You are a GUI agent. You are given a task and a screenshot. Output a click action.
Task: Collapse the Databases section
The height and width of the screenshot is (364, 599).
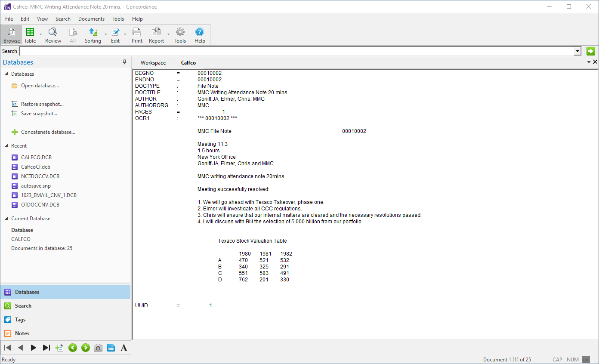(x=6, y=74)
